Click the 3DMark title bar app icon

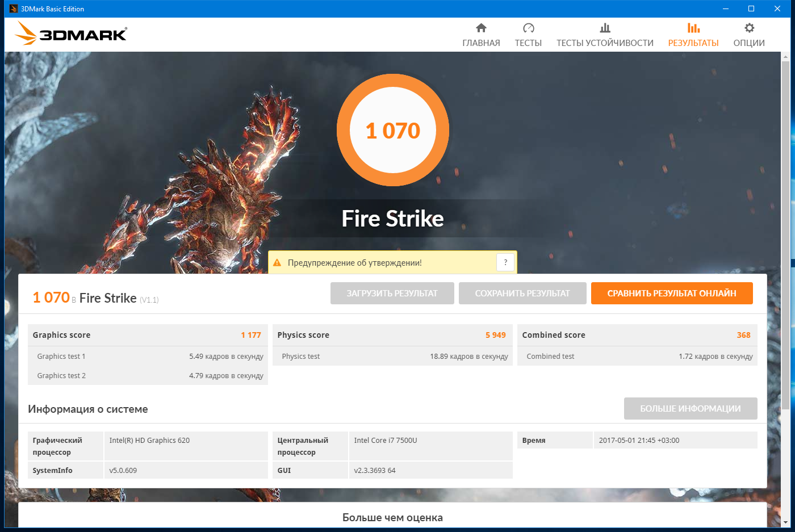[x=14, y=9]
